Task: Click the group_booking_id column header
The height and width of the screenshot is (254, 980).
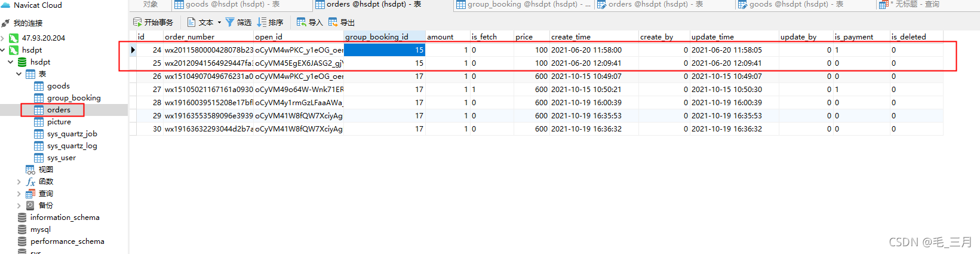Action: coord(385,36)
